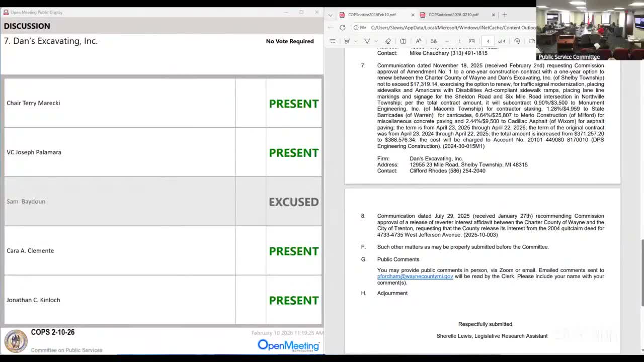Image resolution: width=644 pixels, height=362 pixels.
Task: Click the Public Service Committee video thumbnail
Action: tap(590, 31)
